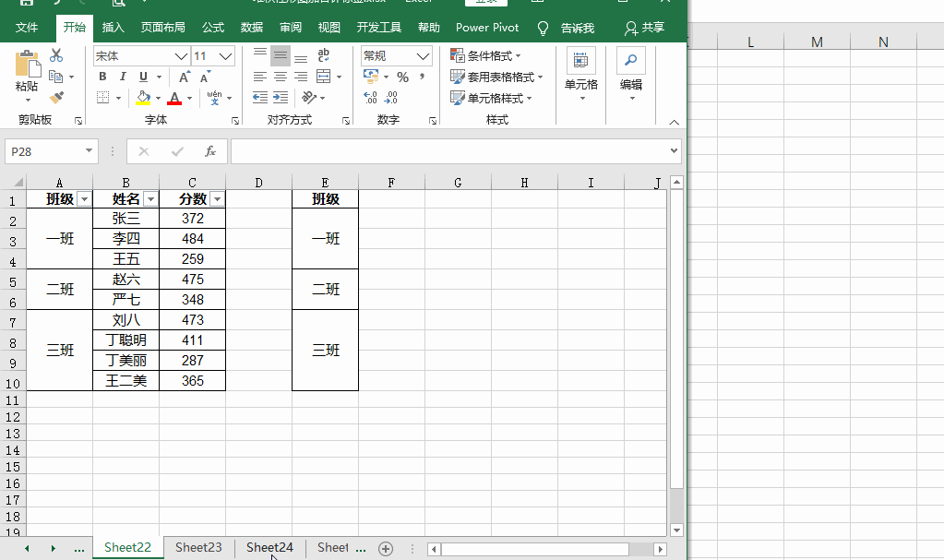Toggle middle vertical alignment
This screenshot has width=944, height=560.
[x=281, y=55]
